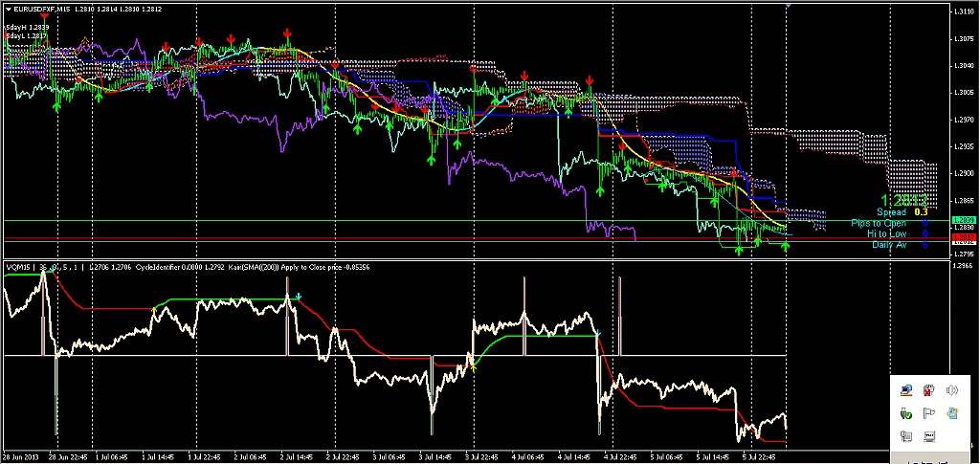Click the Safely Remove Hardware USB icon
This screenshot has height=464, width=980.
pyautogui.click(x=906, y=412)
